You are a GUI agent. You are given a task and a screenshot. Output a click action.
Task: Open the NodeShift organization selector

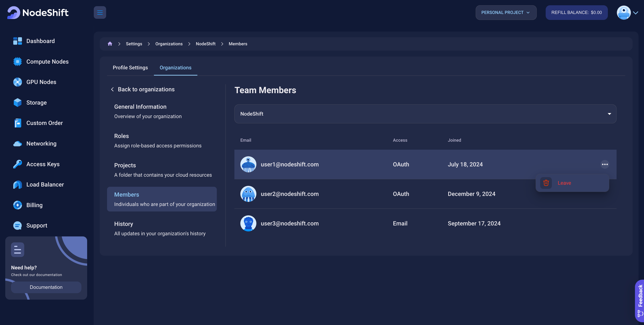[425, 114]
